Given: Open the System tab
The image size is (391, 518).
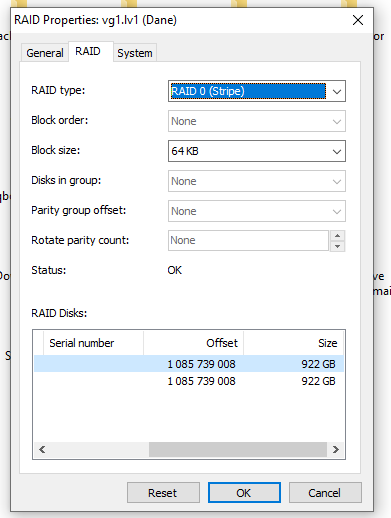Looking at the screenshot, I should click(135, 53).
